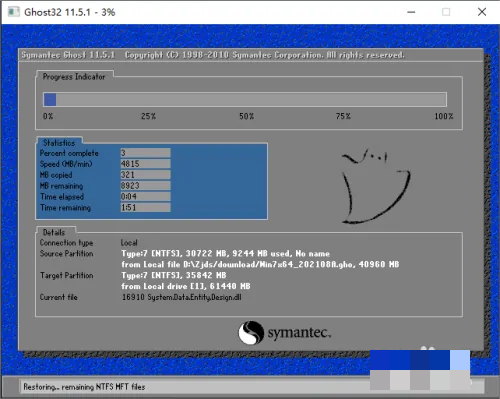Click the Time remaining value field
The height and width of the screenshot is (399, 500).
[x=145, y=207]
